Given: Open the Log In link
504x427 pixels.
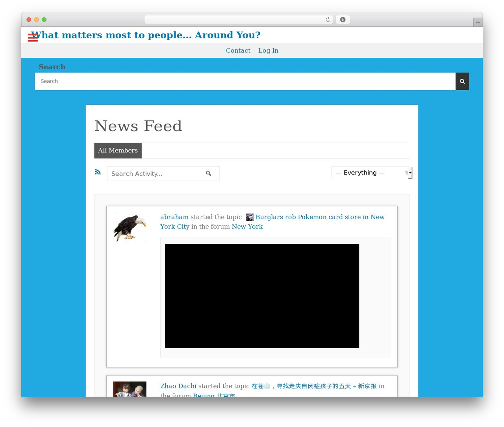Looking at the screenshot, I should pyautogui.click(x=268, y=50).
